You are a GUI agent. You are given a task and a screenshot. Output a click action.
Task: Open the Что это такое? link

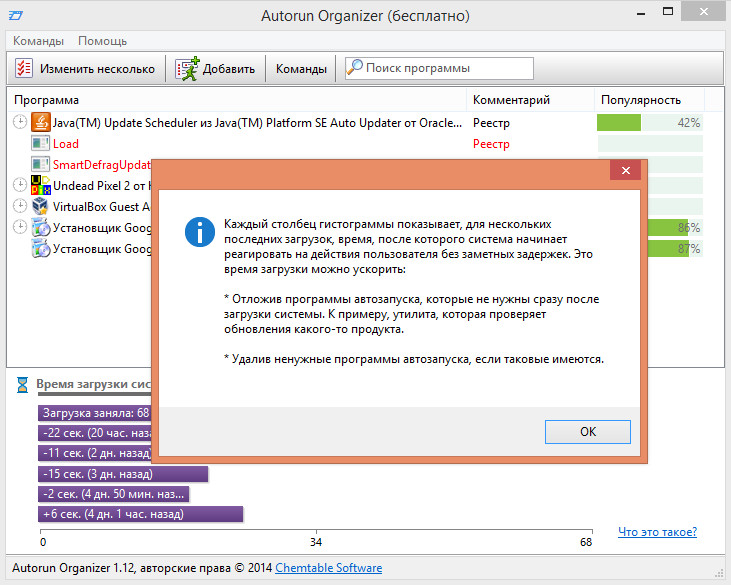point(657,532)
